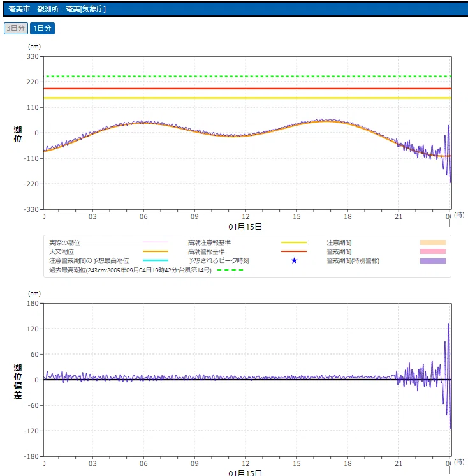Click the 予想されるピーク時刻 legend label
468x476 pixels.
(x=219, y=260)
